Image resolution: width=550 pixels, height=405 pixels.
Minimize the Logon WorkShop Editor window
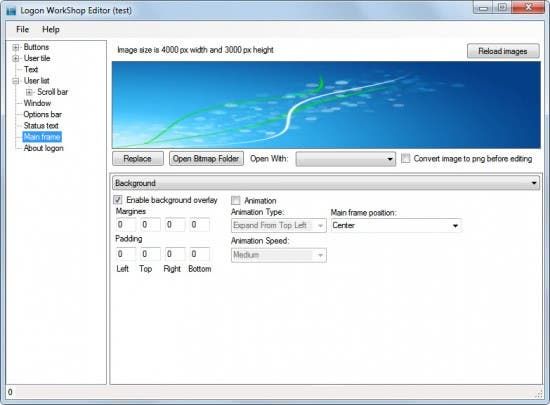[483, 7]
